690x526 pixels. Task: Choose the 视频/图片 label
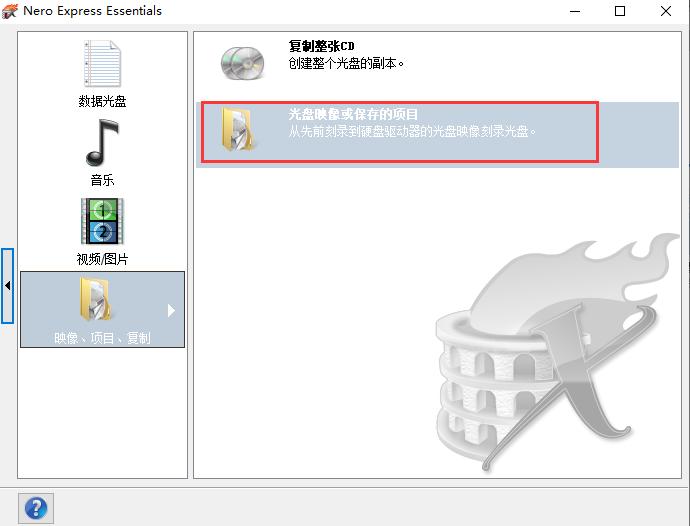(102, 259)
